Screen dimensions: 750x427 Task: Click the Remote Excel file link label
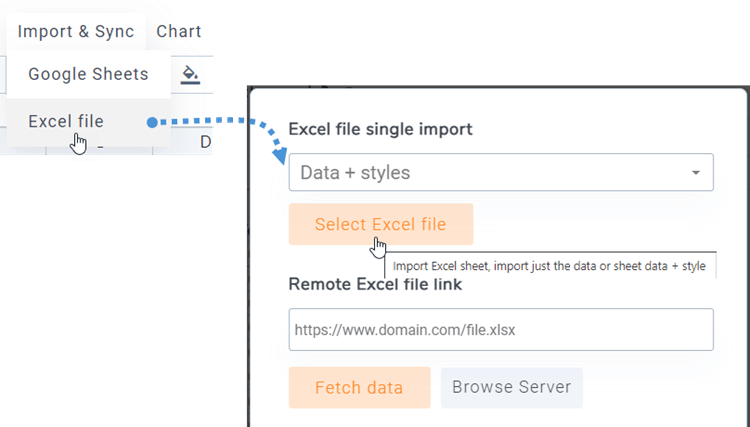coord(375,284)
